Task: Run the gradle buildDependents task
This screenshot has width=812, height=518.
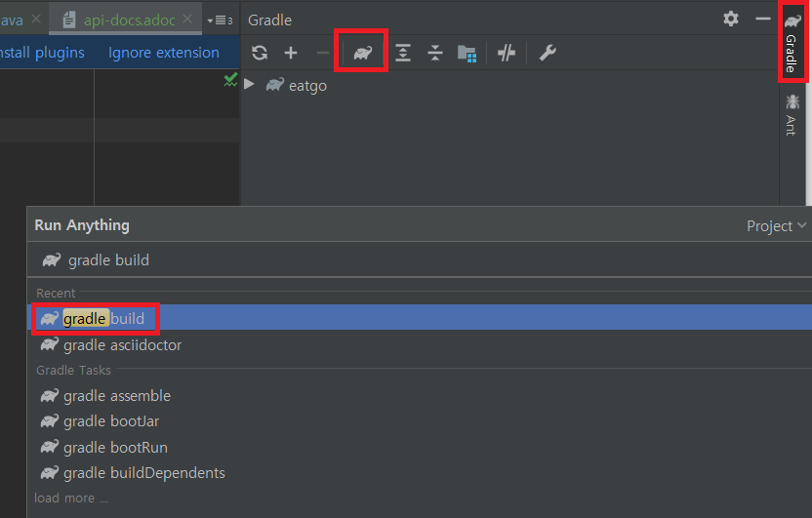Action: (420, 472)
